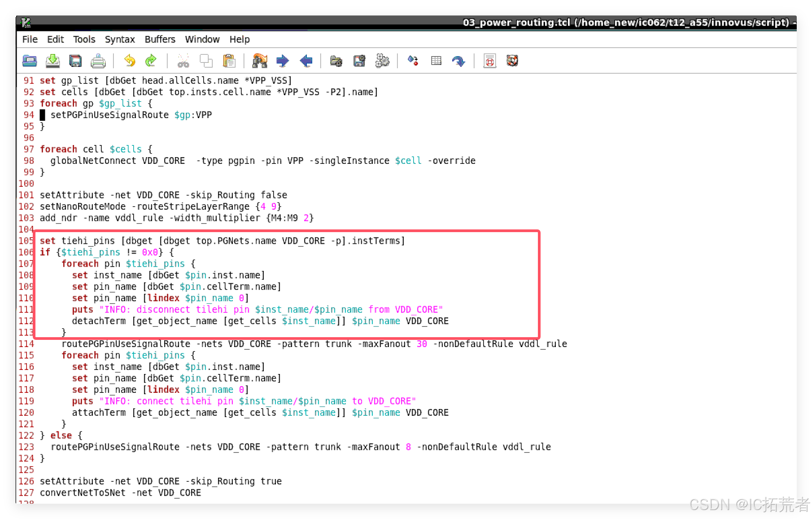Click the '0x0' value on line 106

point(150,252)
